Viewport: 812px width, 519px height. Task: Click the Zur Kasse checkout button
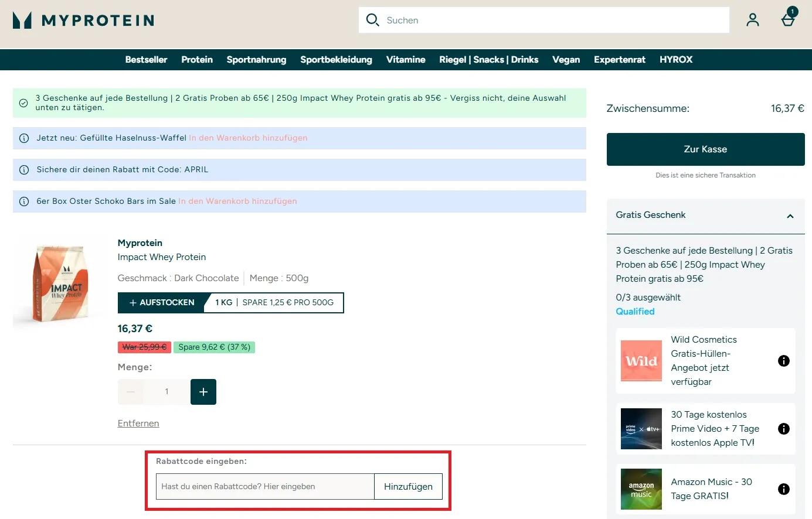click(x=705, y=149)
